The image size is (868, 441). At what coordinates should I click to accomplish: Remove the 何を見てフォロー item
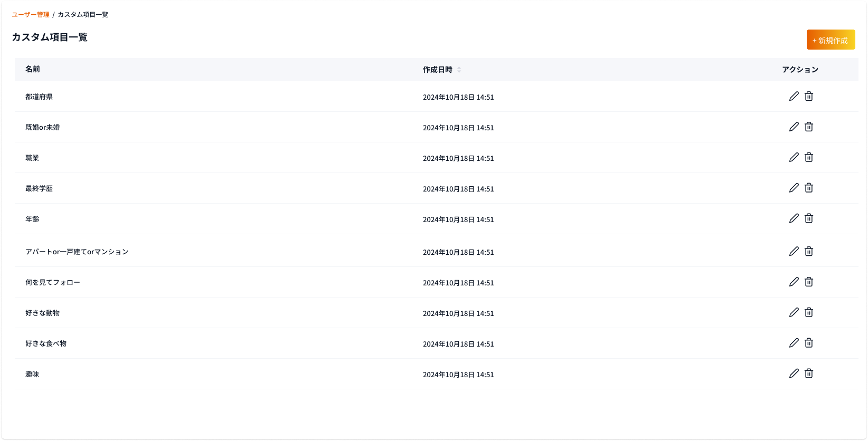coord(809,282)
